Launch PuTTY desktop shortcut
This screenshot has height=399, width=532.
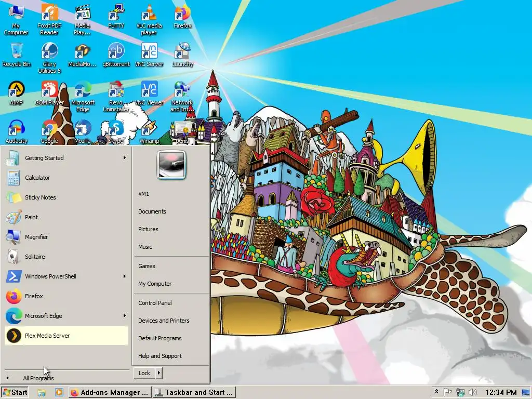116,16
